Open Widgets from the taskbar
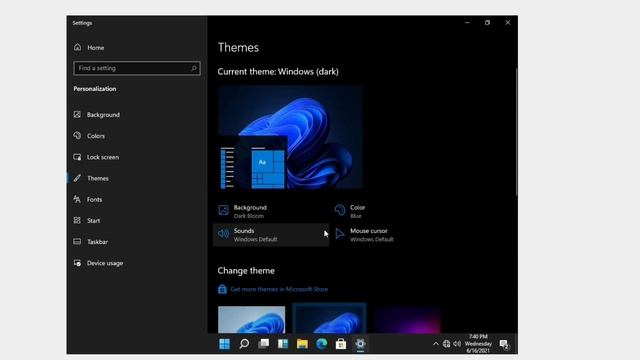The image size is (640, 360). pyautogui.click(x=283, y=344)
